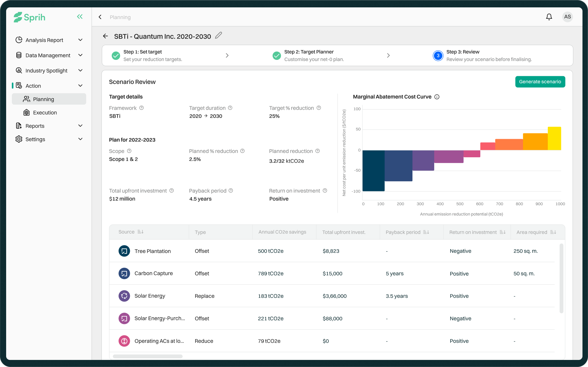588x367 pixels.
Task: Click the table horizontal scrollbar
Action: pyautogui.click(x=148, y=356)
